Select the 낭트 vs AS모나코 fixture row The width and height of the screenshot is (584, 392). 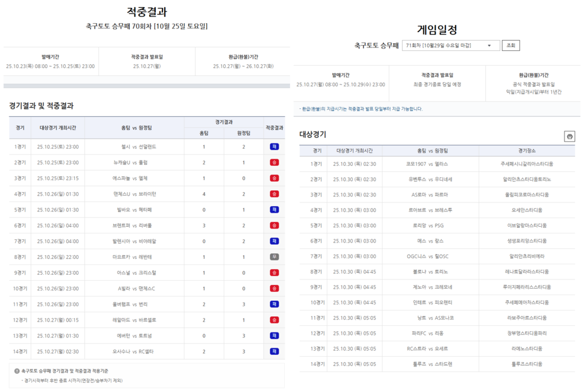438,316
